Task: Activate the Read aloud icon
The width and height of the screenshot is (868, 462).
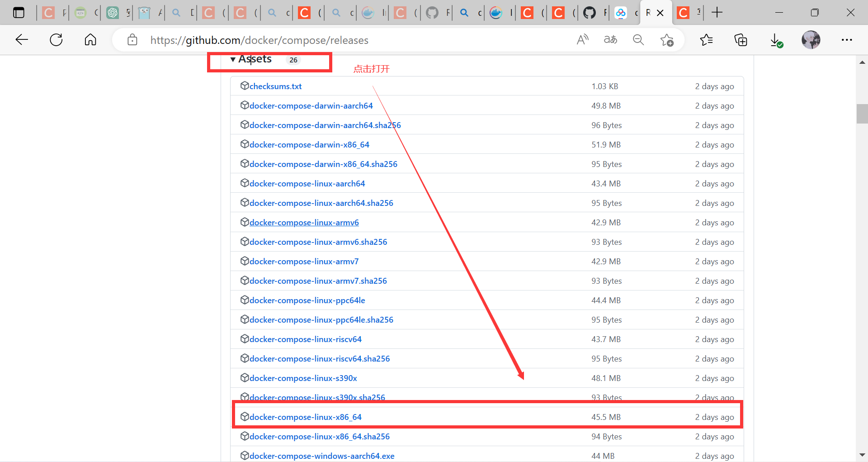Action: point(582,40)
